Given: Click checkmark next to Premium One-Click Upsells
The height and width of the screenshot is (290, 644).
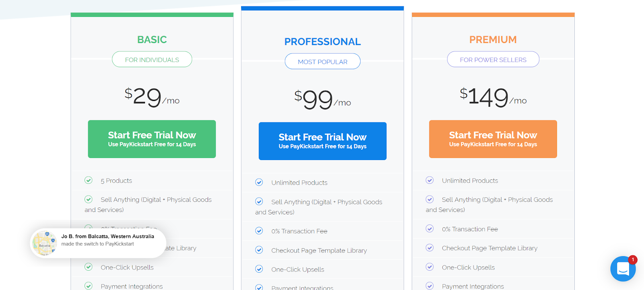Looking at the screenshot, I should point(430,267).
